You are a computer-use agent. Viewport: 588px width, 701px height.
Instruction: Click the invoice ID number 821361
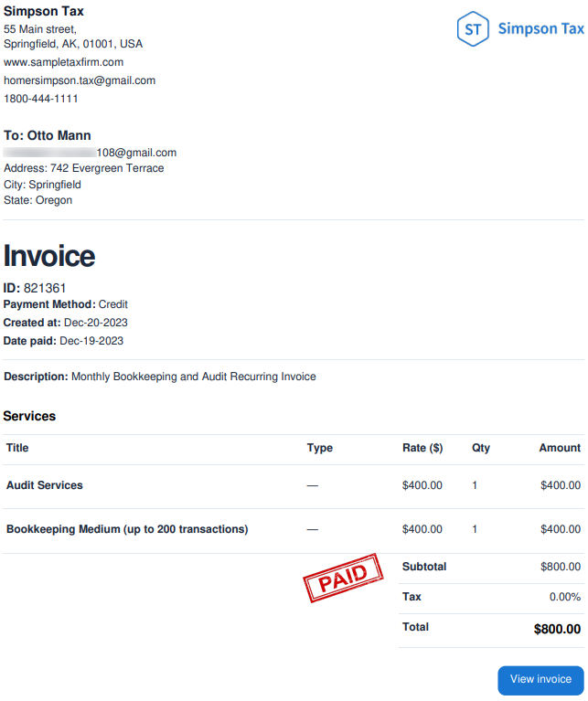[x=45, y=288]
